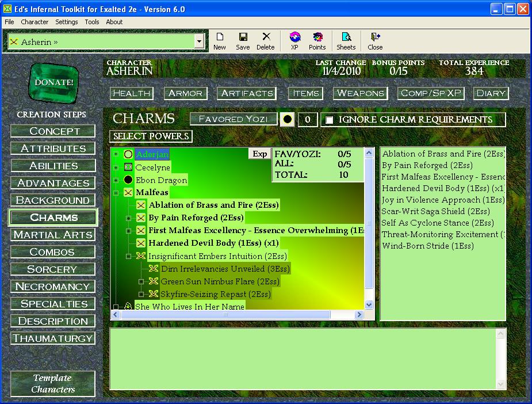Image resolution: width=532 pixels, height=404 pixels.
Task: Click icon beside Dim Irrelevancies Unveiled
Action: pos(154,269)
